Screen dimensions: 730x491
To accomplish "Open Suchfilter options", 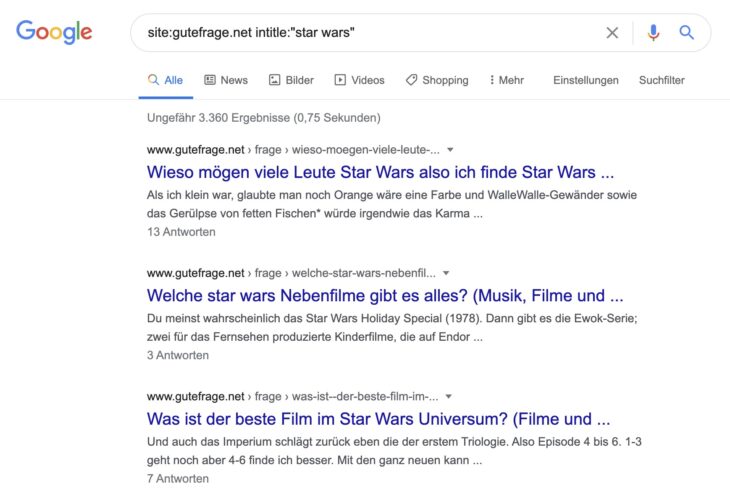I will (x=662, y=80).
